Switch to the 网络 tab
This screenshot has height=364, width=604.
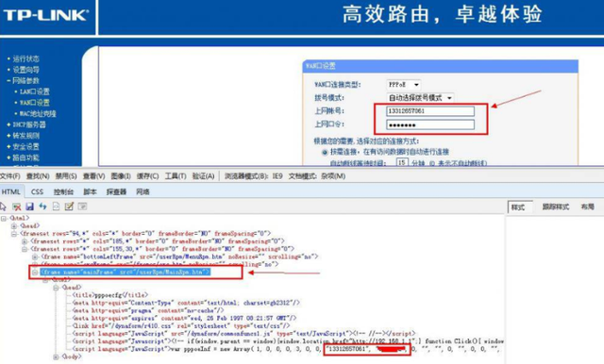pos(143,191)
